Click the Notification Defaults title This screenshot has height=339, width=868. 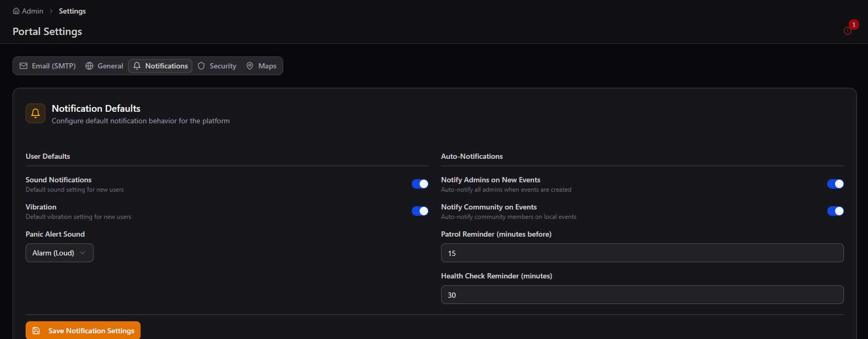(x=96, y=109)
